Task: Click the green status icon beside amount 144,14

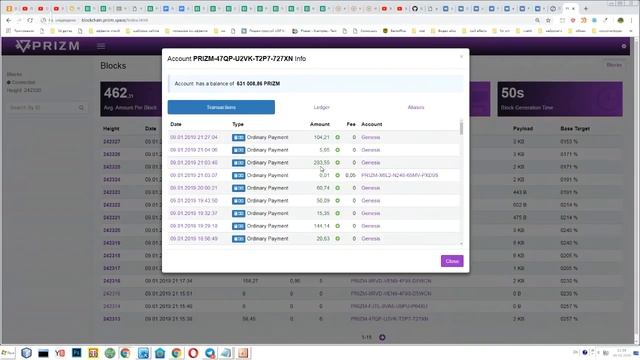Action: 338,226
